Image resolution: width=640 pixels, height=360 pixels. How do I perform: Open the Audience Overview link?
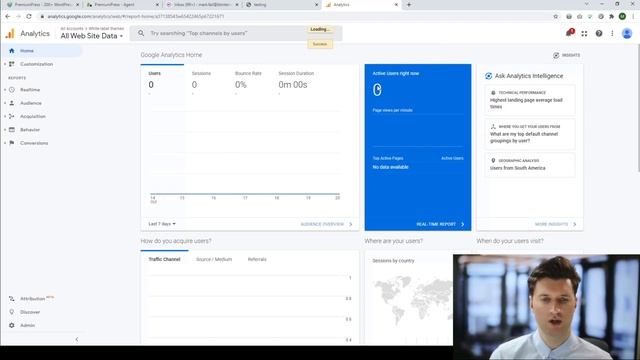coord(327,224)
